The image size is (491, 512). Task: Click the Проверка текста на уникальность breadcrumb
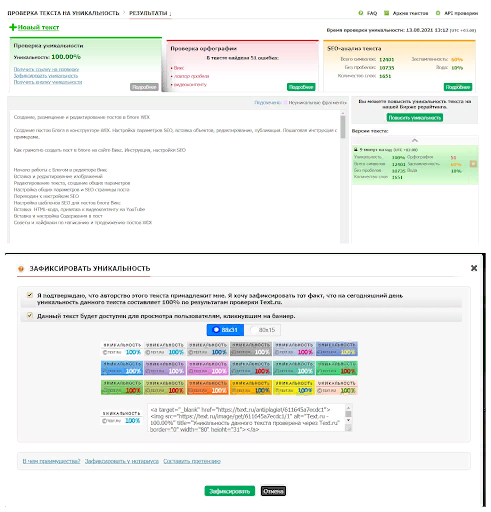(x=63, y=13)
